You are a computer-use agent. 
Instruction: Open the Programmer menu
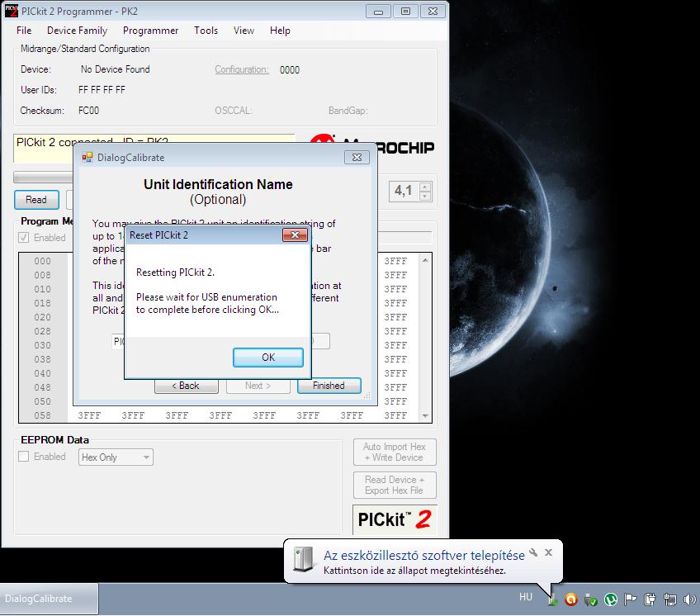click(x=150, y=31)
